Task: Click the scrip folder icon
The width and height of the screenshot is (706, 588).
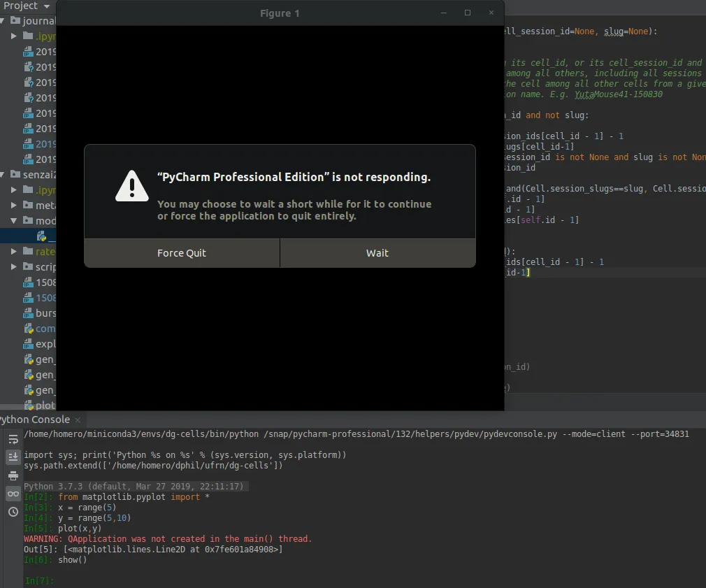Action: click(28, 266)
